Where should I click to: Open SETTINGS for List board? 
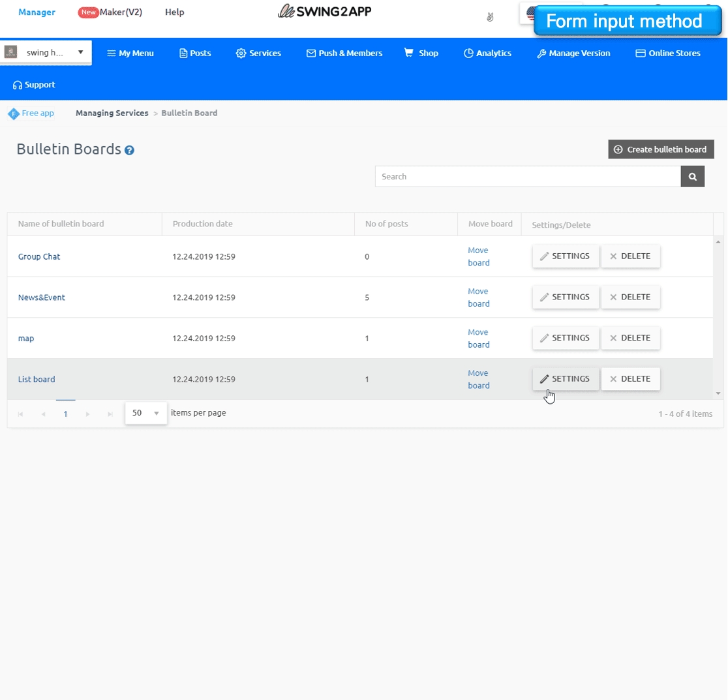565,379
